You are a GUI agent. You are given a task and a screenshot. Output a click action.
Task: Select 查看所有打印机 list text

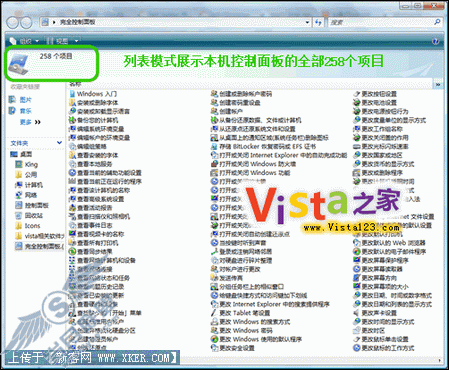(98, 243)
